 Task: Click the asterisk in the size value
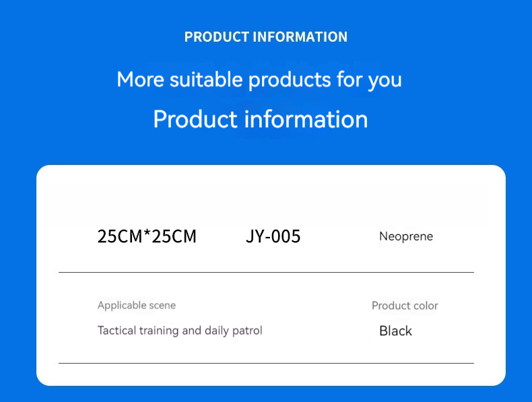[147, 234]
